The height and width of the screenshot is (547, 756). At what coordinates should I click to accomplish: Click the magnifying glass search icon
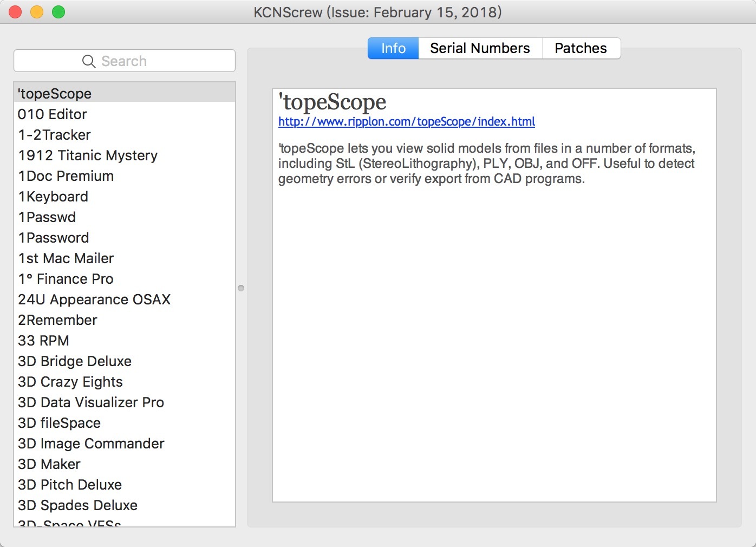point(89,61)
